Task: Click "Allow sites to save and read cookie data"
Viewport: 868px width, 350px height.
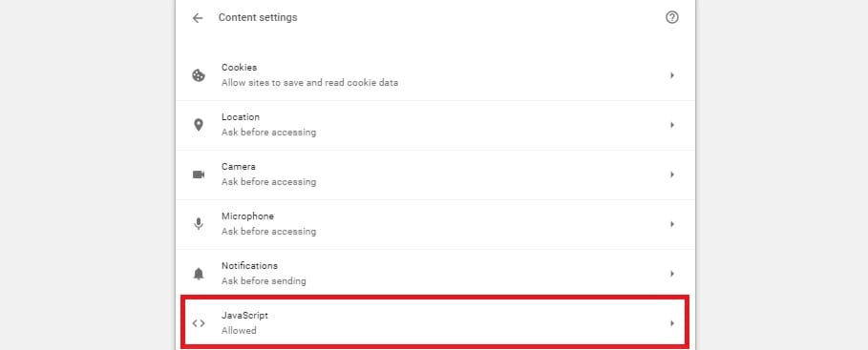Action: tap(309, 83)
